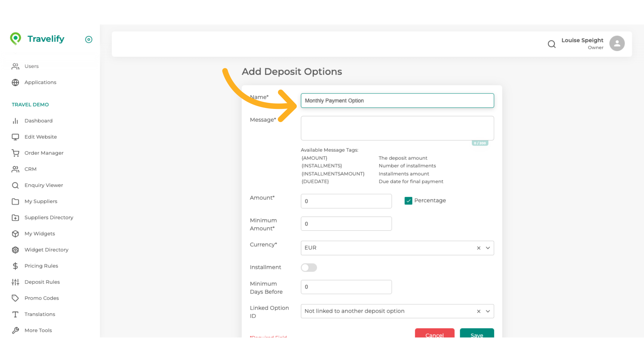Click the My Widgets cube icon

pyautogui.click(x=15, y=234)
